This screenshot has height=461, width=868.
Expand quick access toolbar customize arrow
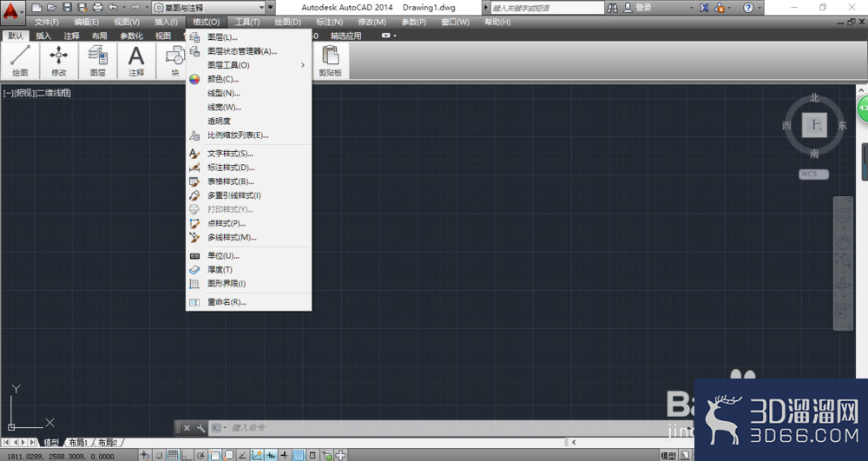(271, 8)
